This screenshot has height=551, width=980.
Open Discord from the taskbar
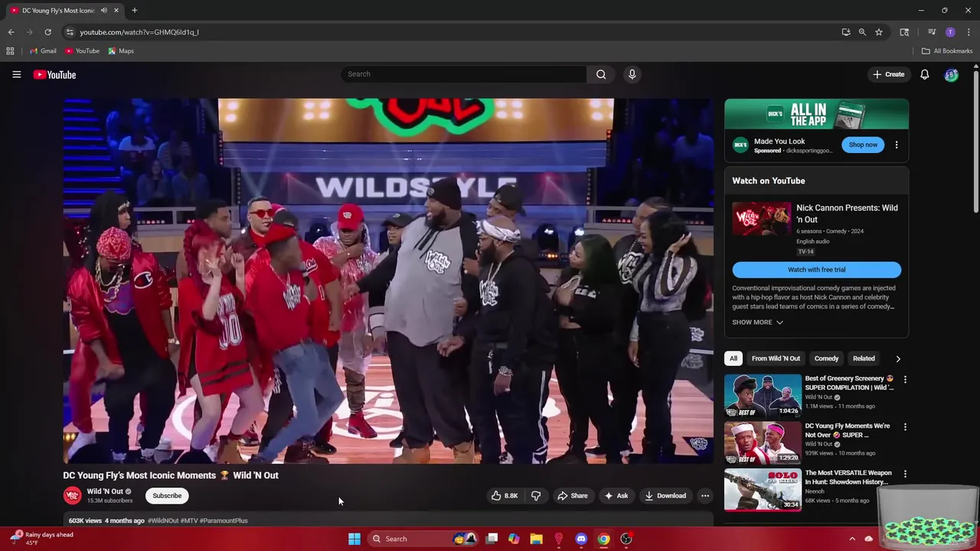[581, 539]
